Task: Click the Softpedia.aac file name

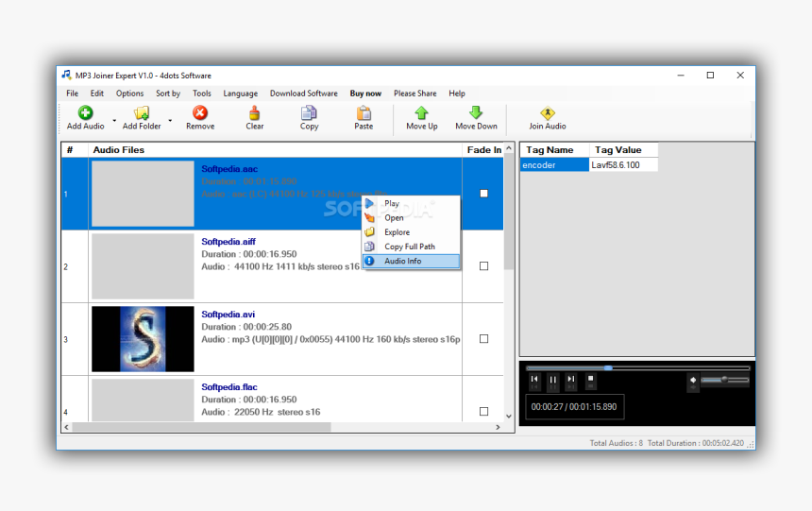Action: point(229,169)
